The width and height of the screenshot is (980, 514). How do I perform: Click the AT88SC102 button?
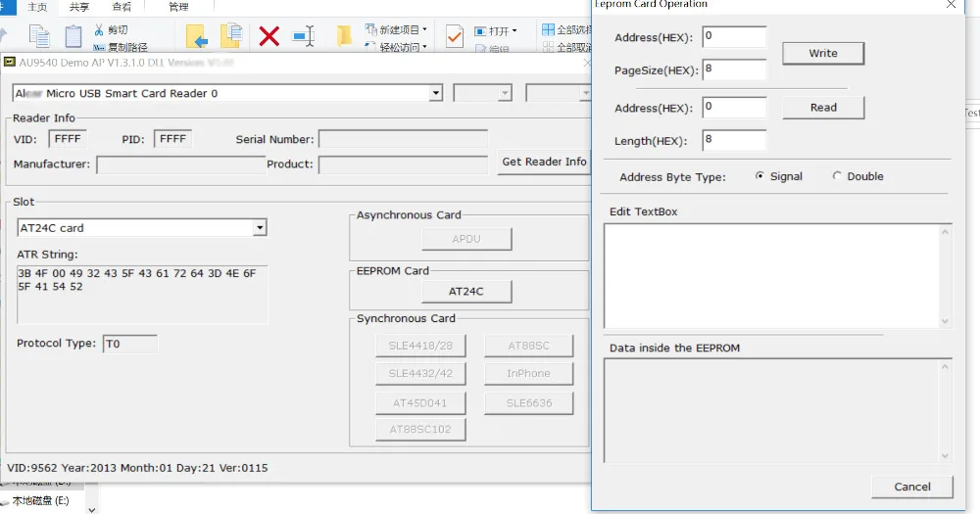pyautogui.click(x=420, y=429)
